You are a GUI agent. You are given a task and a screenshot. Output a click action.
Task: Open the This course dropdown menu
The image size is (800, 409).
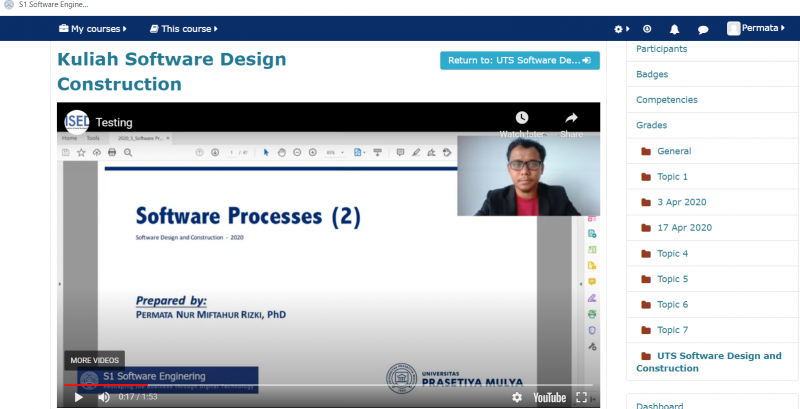(x=184, y=29)
